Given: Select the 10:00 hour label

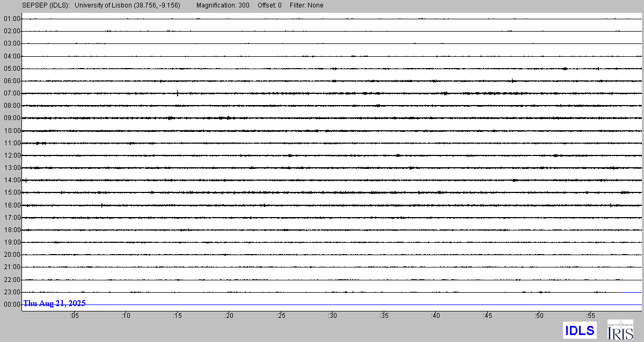Looking at the screenshot, I should pos(12,131).
